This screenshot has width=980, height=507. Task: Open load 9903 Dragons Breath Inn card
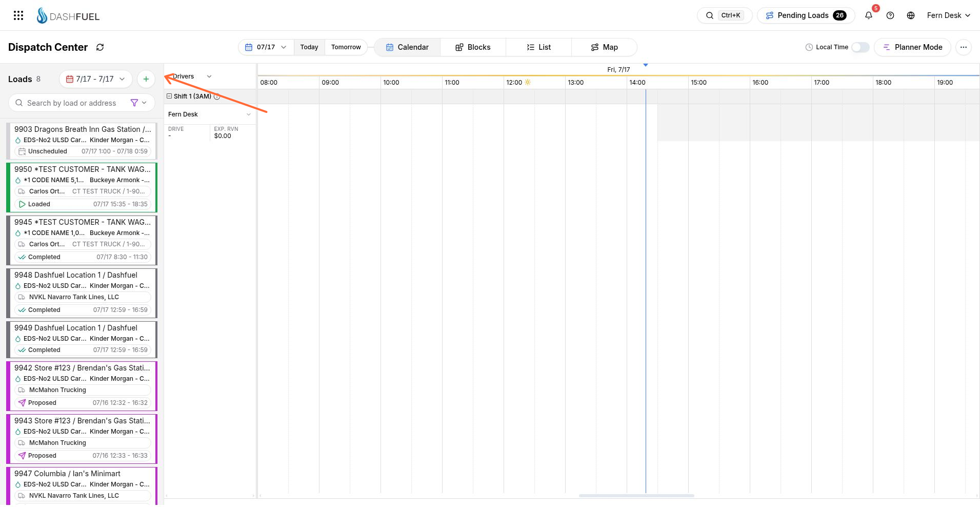(82, 140)
